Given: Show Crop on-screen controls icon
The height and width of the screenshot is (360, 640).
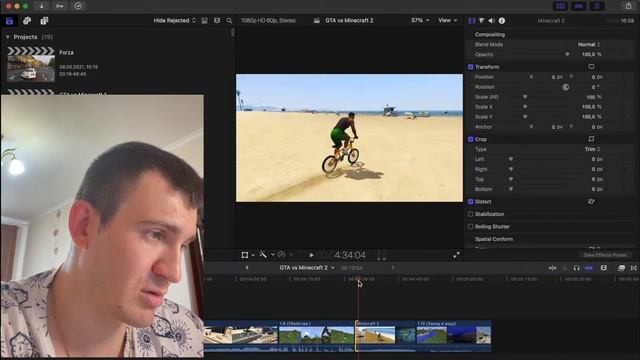Looking at the screenshot, I should point(591,139).
